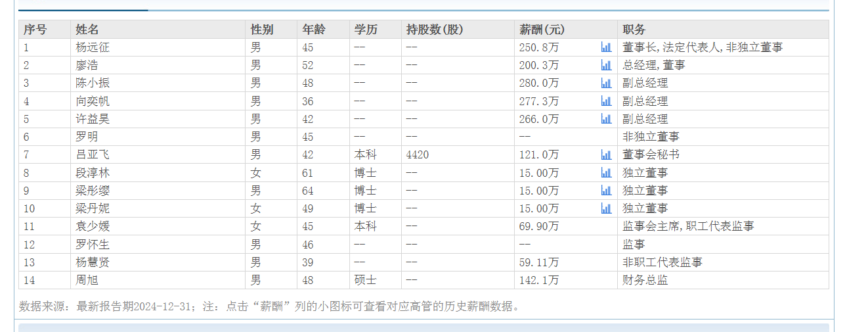Open salary history chart for 梁彤缨

click(606, 191)
